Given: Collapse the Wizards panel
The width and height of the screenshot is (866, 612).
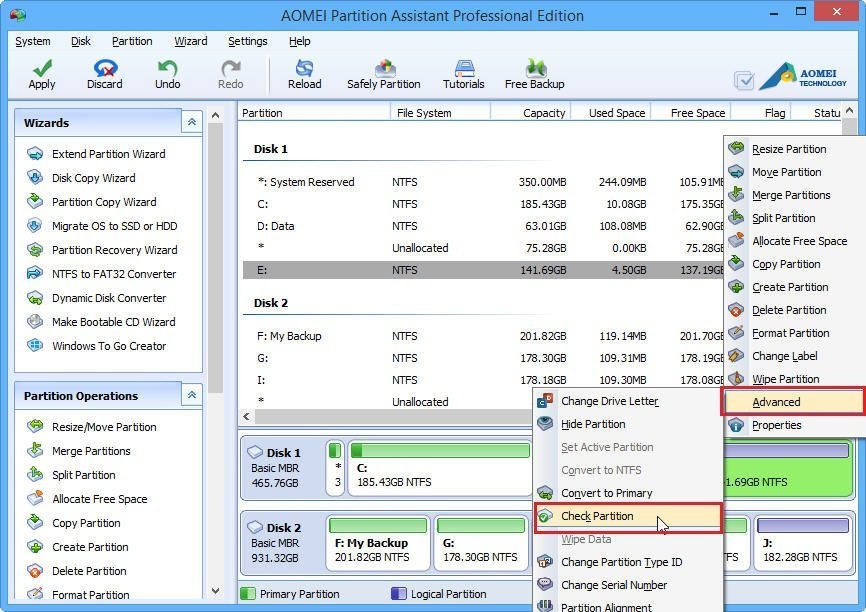Looking at the screenshot, I should coord(191,121).
